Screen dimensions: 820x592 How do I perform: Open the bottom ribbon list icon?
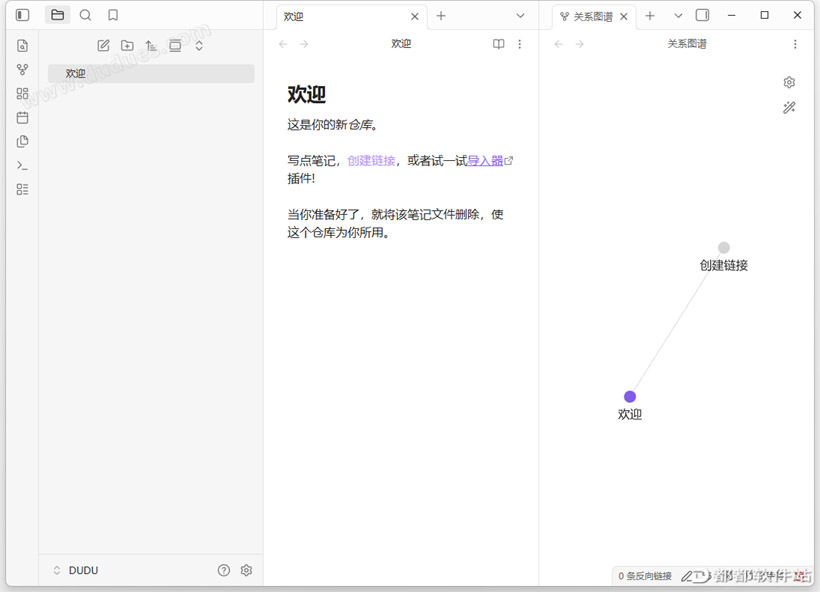point(22,189)
